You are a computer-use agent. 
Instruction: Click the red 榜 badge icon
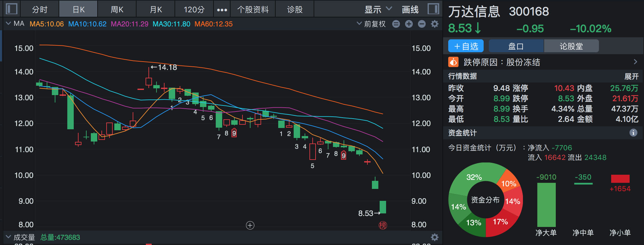pyautogui.click(x=383, y=225)
